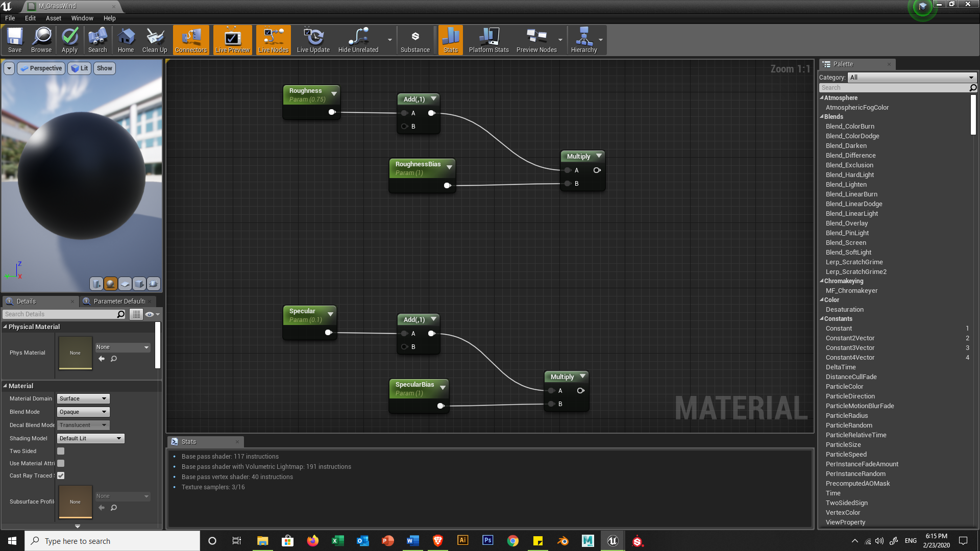The width and height of the screenshot is (980, 551).
Task: Click the Show viewport button
Action: click(104, 68)
